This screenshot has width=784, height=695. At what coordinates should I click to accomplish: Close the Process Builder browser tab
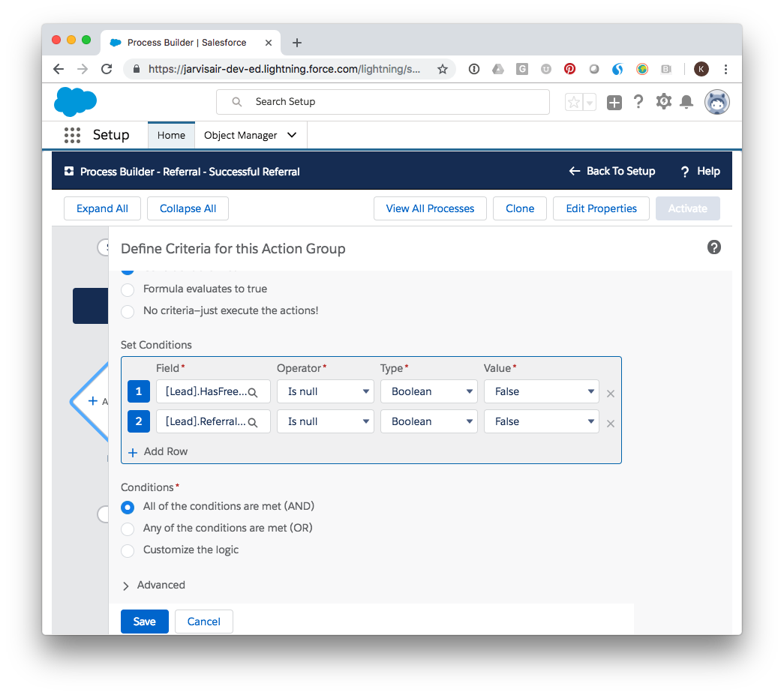(269, 43)
